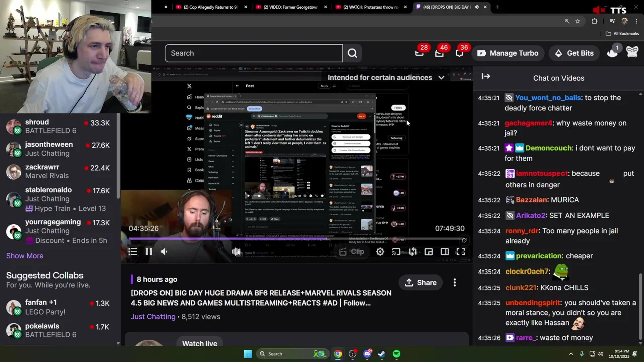This screenshot has width=644, height=362.
Task: Toggle theatre mode in the player
Action: (445, 252)
